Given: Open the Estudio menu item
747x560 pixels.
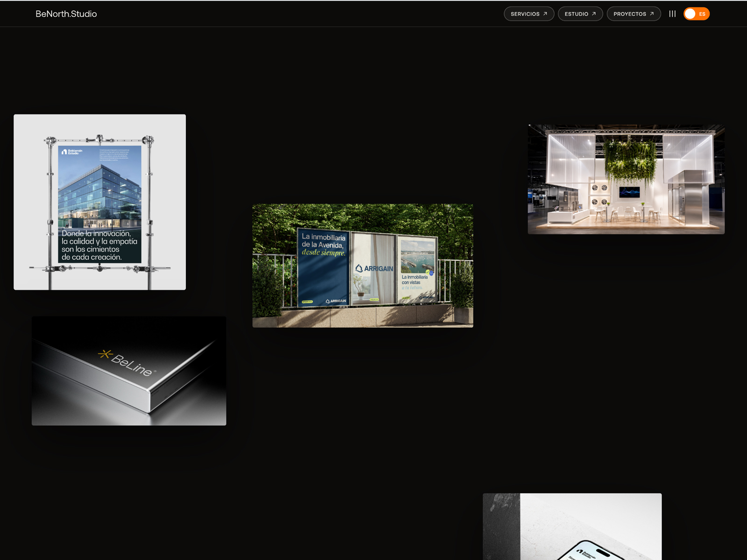Looking at the screenshot, I should 580,14.
